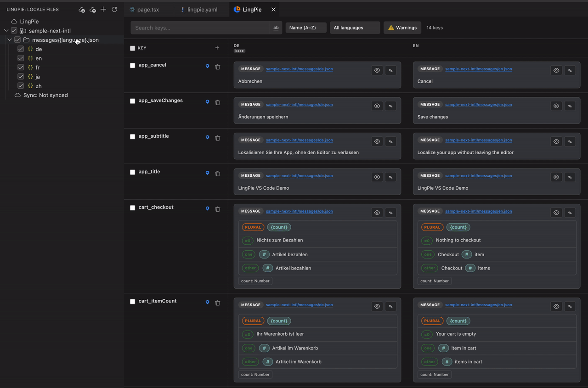588x388 pixels.
Task: Add a new key with the plus icon
Action: 217,48
